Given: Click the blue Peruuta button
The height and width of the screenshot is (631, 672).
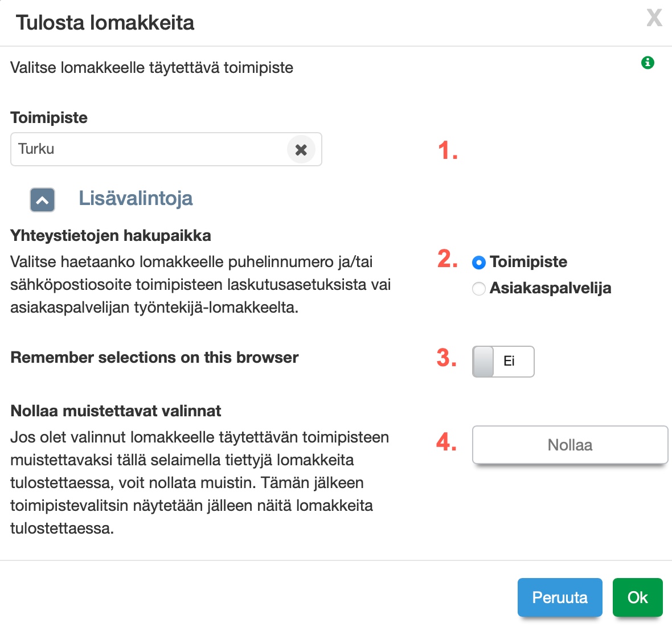Looking at the screenshot, I should (559, 597).
